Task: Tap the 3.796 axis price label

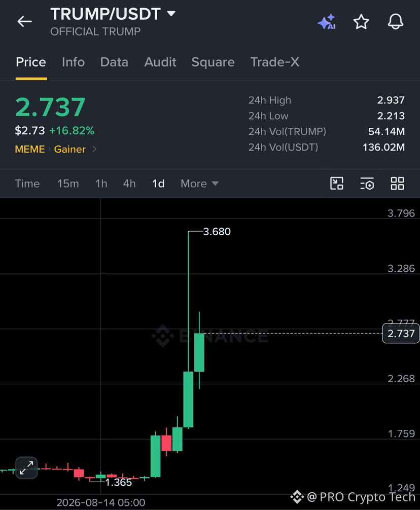Action: [x=401, y=213]
